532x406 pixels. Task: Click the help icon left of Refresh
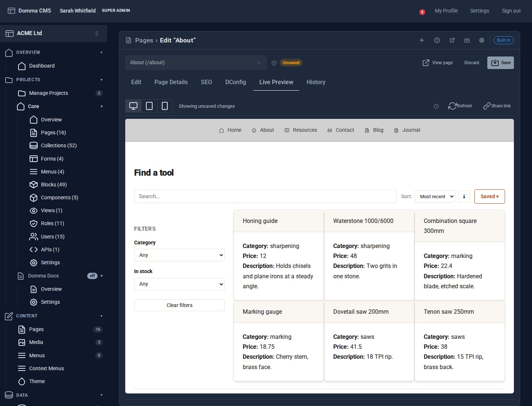(x=436, y=106)
